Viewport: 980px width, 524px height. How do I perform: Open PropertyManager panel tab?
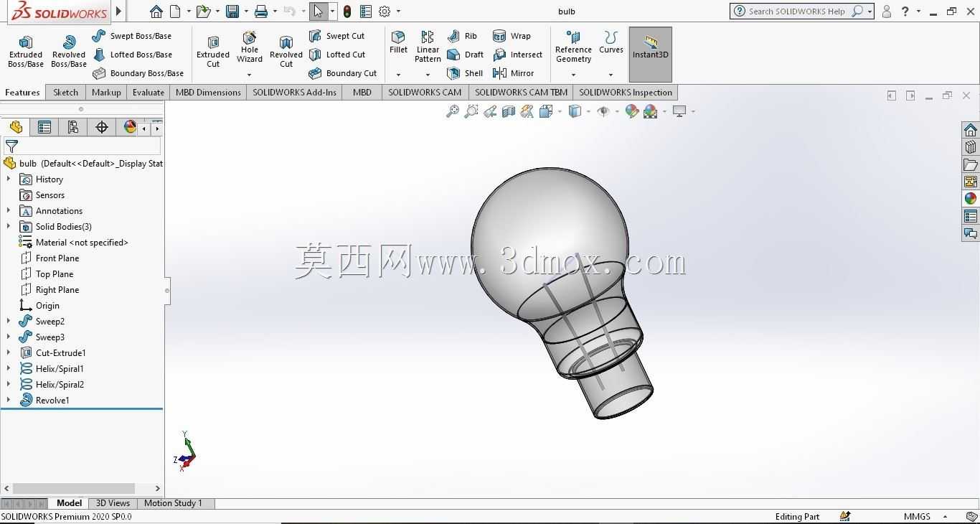pyautogui.click(x=44, y=127)
